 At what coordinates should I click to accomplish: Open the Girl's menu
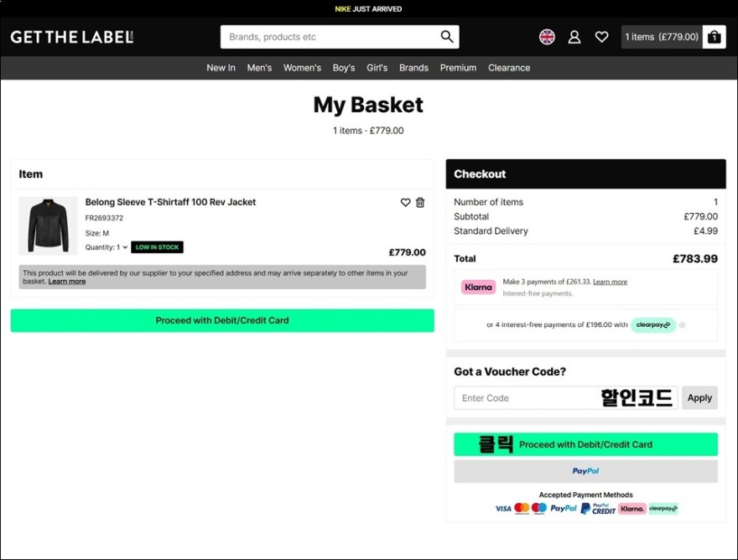[x=377, y=68]
